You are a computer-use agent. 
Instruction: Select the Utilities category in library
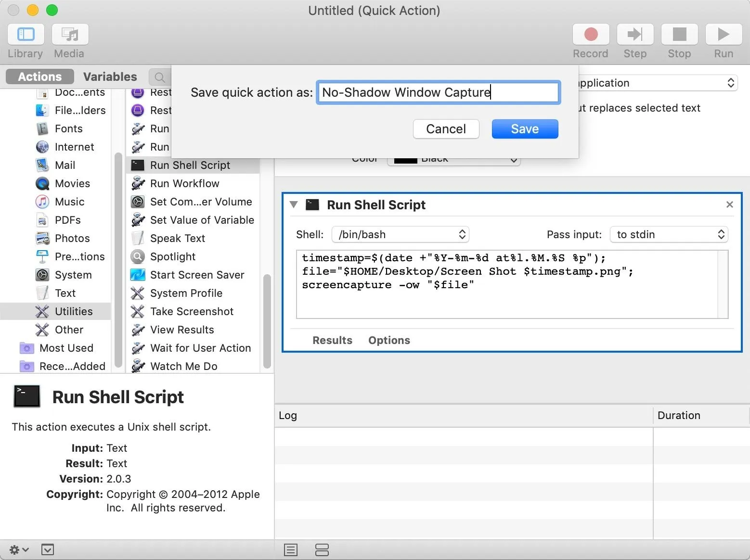(55, 311)
